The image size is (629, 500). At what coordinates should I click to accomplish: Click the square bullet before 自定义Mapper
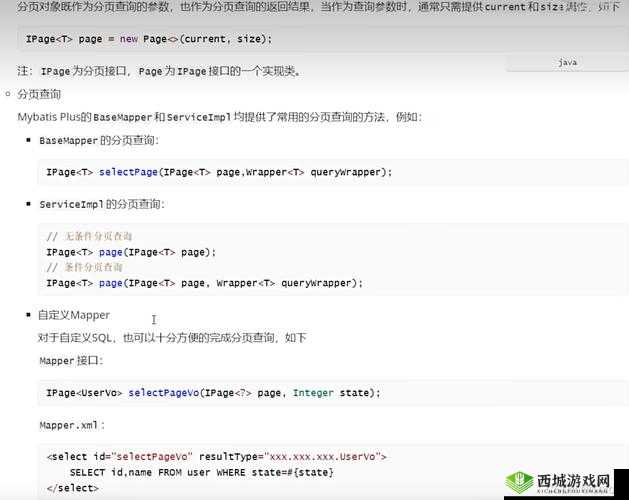pyautogui.click(x=28, y=315)
